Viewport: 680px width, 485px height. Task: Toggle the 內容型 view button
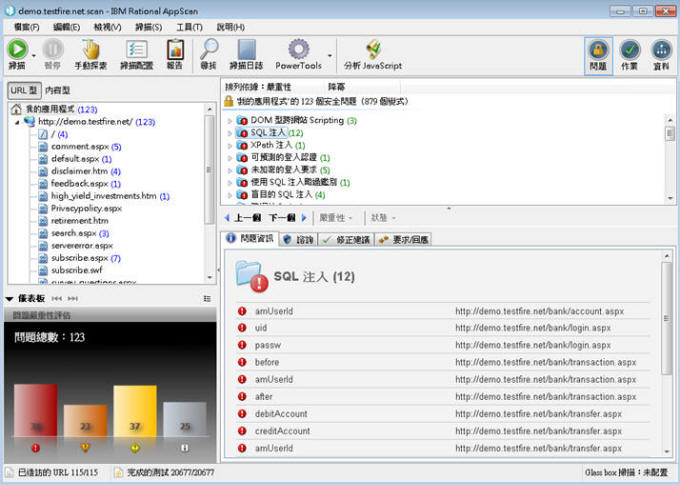coord(57,90)
